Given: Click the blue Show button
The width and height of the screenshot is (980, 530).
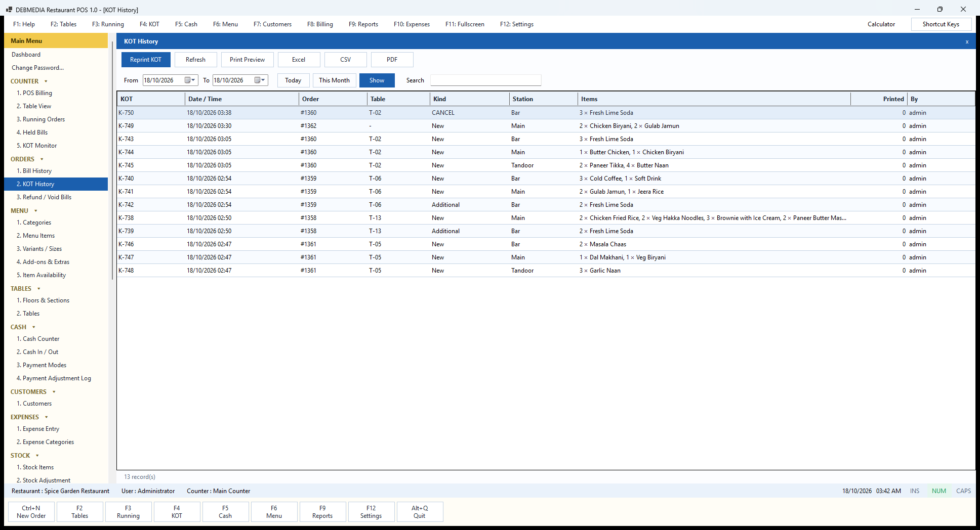Looking at the screenshot, I should (x=377, y=80).
